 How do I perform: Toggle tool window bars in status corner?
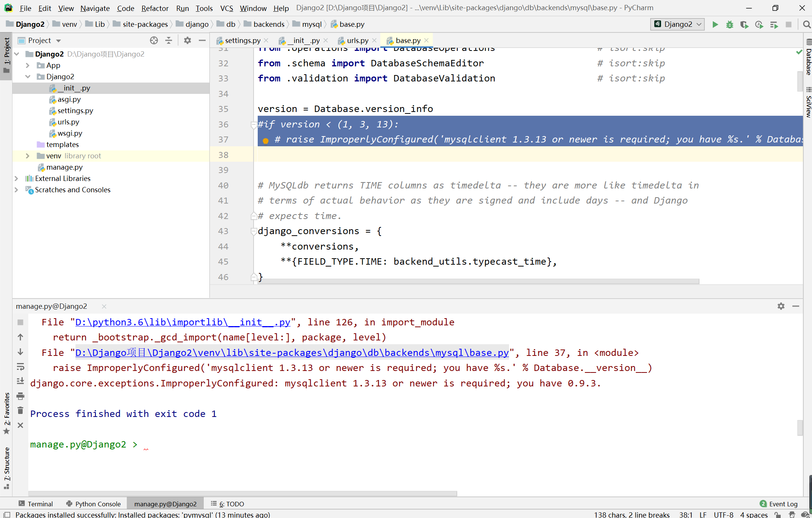[6, 515]
